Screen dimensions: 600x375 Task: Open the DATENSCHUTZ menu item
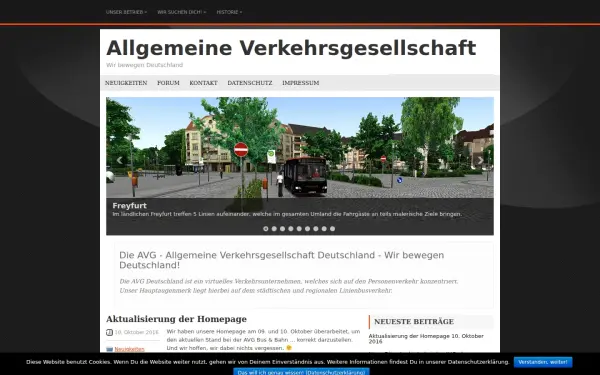[x=250, y=83]
